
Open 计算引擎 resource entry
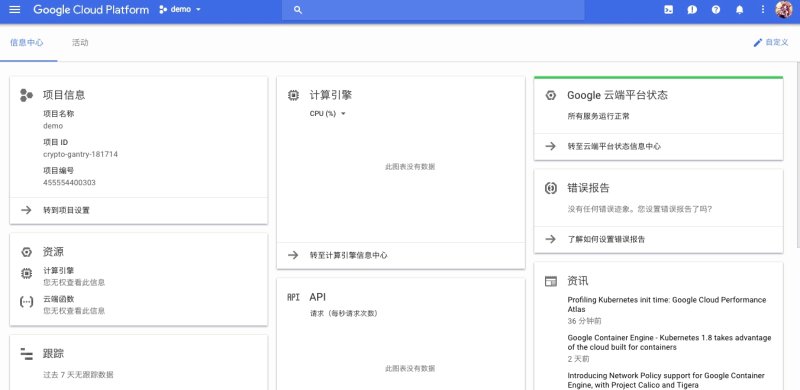[x=59, y=271]
